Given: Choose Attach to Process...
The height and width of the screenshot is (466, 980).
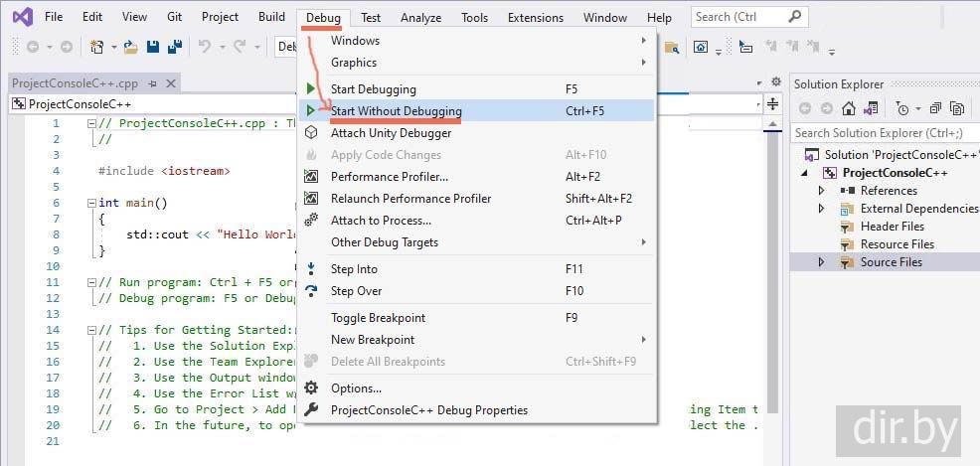Looking at the screenshot, I should tap(477, 221).
